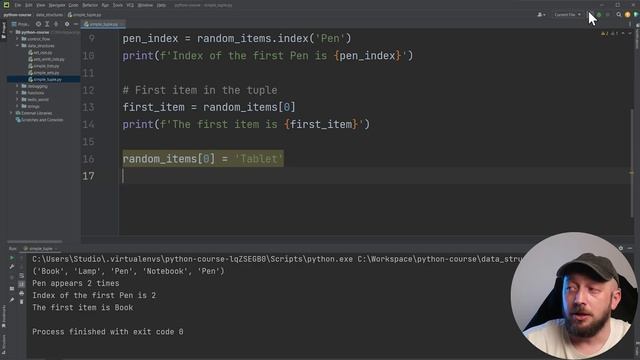This screenshot has height=360, width=640.
Task: Click the locate opened file target icon
Action: click(x=38, y=24)
